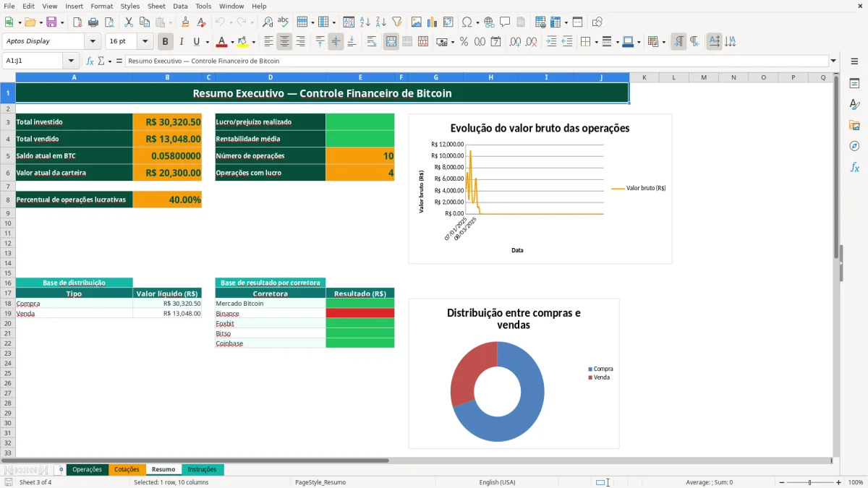Open the Sheet menu
Viewport: 868px width, 488px height.
[x=156, y=6]
